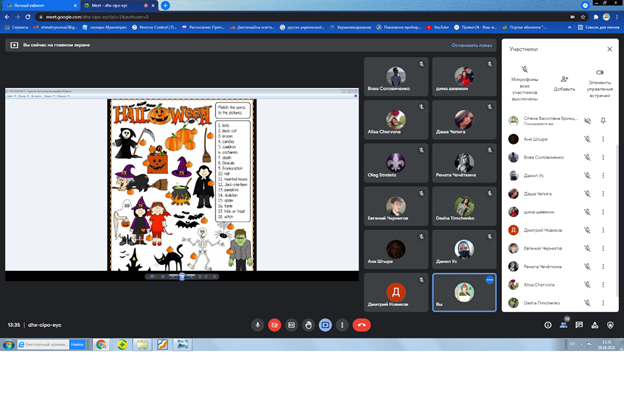Open a new browser tab with plus button
The width and height of the screenshot is (624, 416).
coord(165,6)
